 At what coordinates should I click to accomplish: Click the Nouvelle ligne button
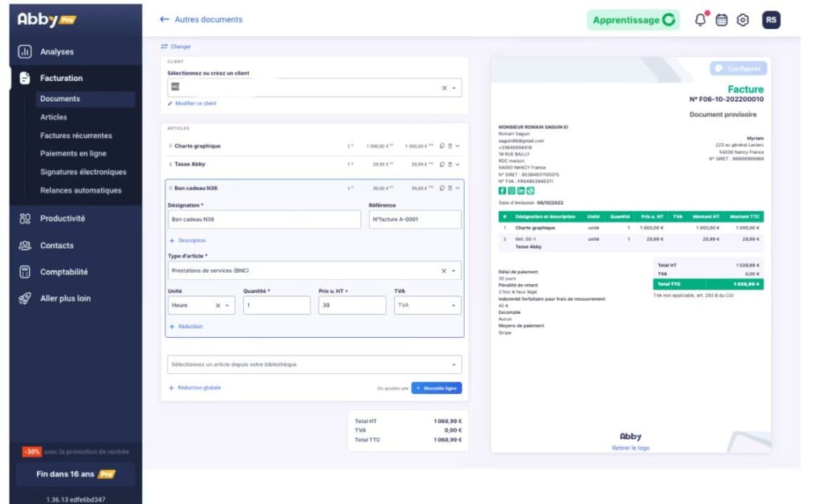(437, 388)
